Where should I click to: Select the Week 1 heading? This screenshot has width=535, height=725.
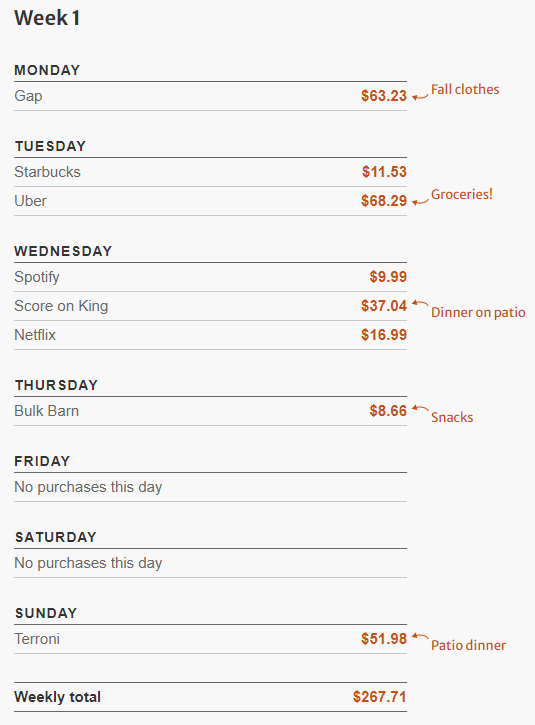pos(47,18)
